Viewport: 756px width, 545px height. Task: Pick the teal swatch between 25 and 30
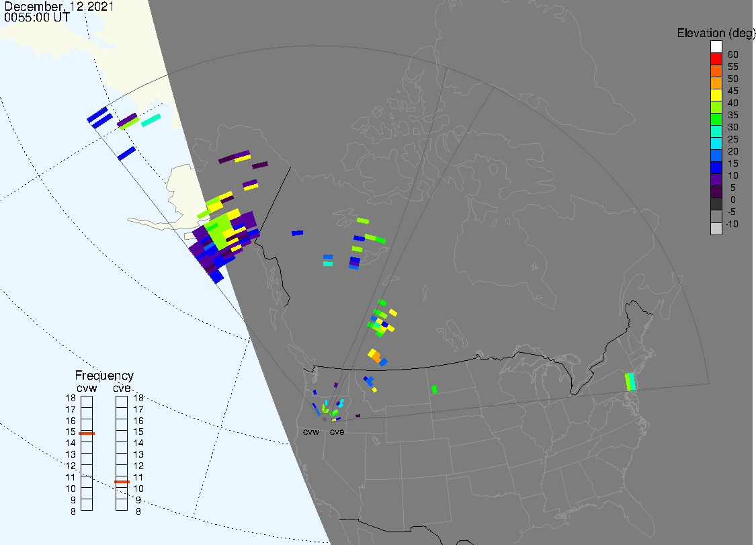[716, 131]
